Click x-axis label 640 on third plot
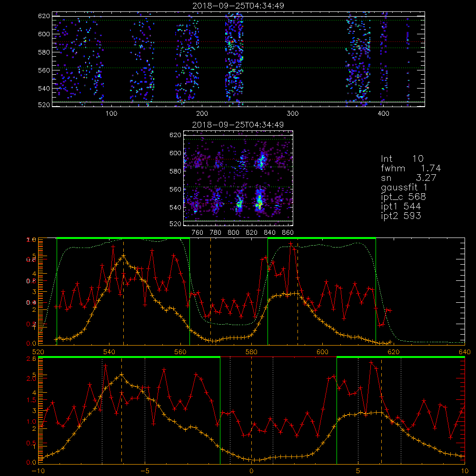The image size is (476, 476). tap(465, 352)
